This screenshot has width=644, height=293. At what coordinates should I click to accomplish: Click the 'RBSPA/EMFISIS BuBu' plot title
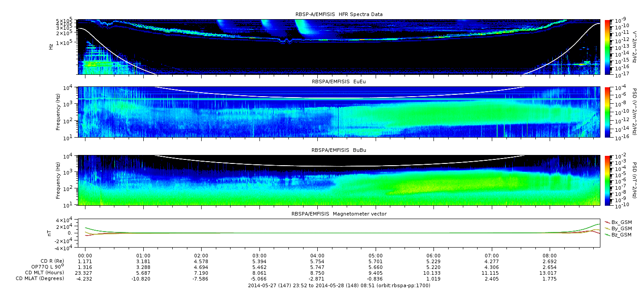[339, 151]
